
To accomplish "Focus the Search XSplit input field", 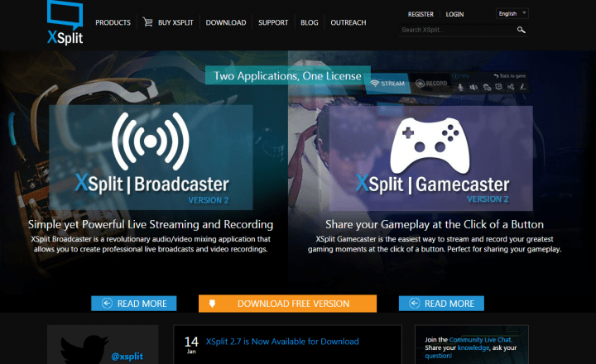I will click(x=457, y=30).
